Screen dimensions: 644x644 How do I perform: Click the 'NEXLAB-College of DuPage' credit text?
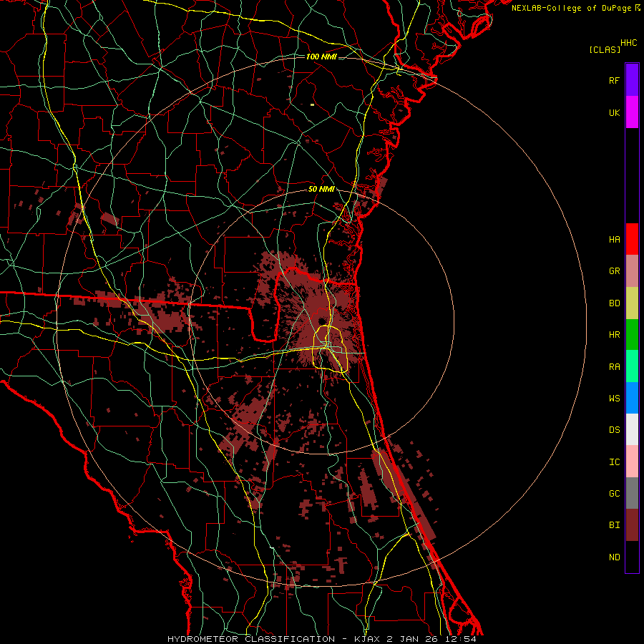coord(571,8)
